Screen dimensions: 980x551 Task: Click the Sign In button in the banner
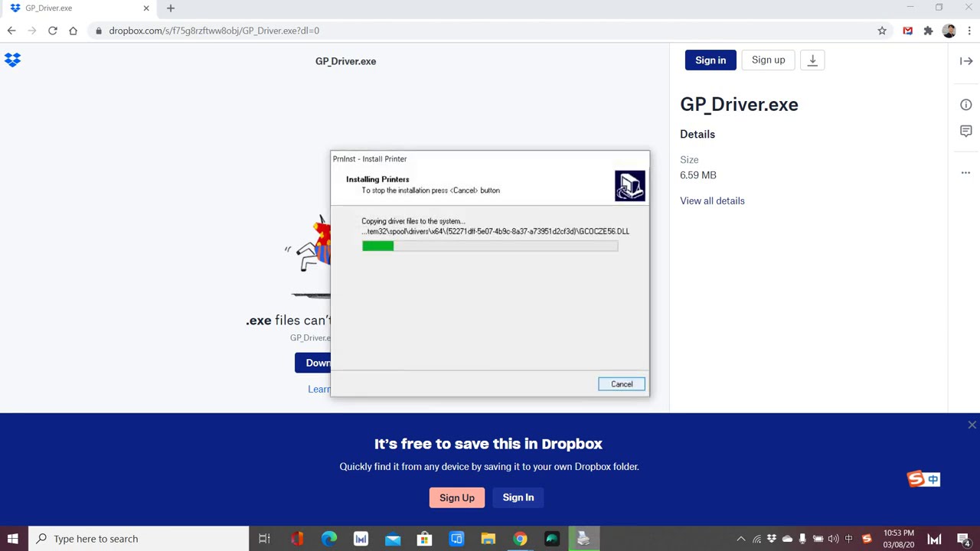coord(518,497)
